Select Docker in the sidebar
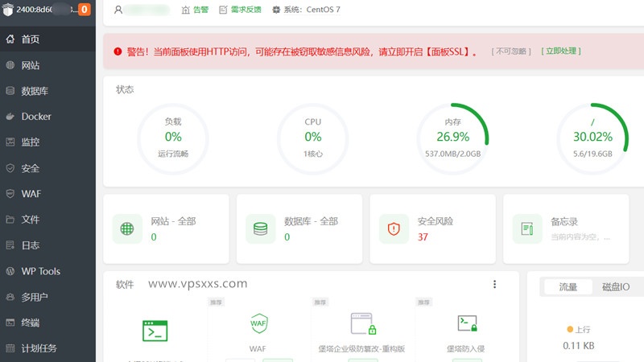 (36, 117)
